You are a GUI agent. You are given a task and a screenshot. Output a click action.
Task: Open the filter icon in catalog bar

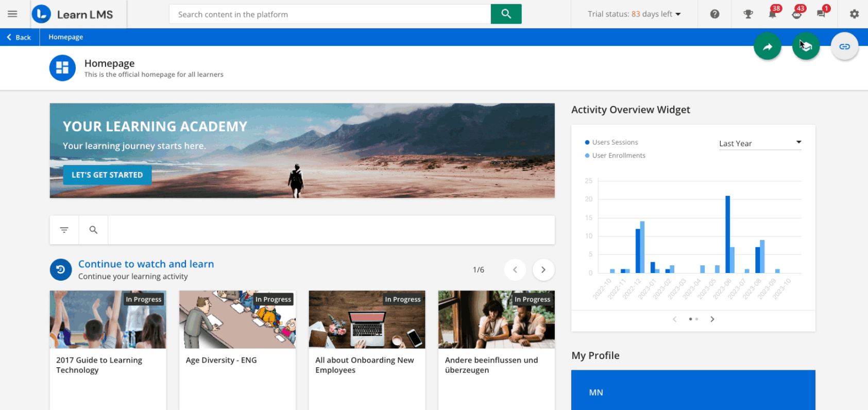tap(64, 230)
